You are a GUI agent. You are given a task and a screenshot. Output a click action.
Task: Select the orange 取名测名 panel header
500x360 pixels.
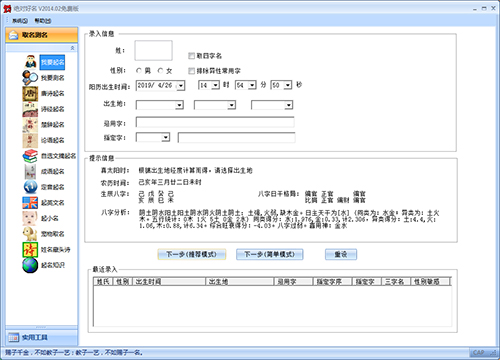point(42,35)
